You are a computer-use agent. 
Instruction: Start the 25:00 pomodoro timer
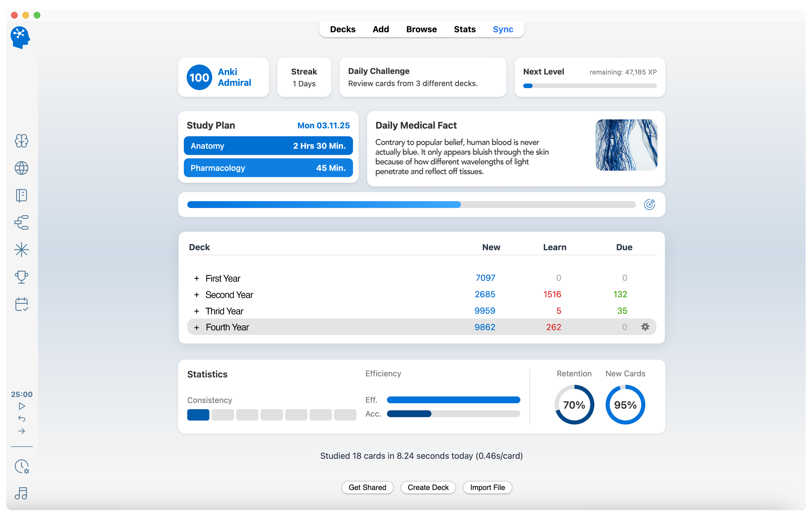tap(22, 406)
